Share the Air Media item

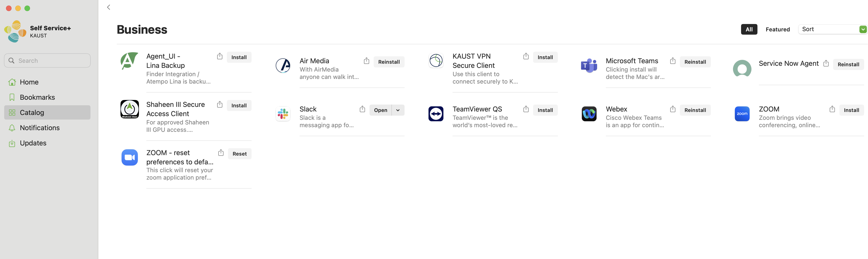[x=366, y=61]
